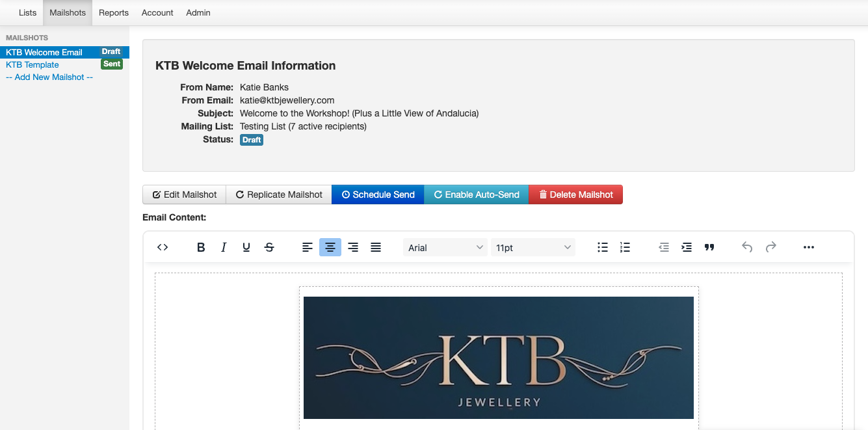This screenshot has width=868, height=430.
Task: Align text to the left
Action: click(x=308, y=247)
